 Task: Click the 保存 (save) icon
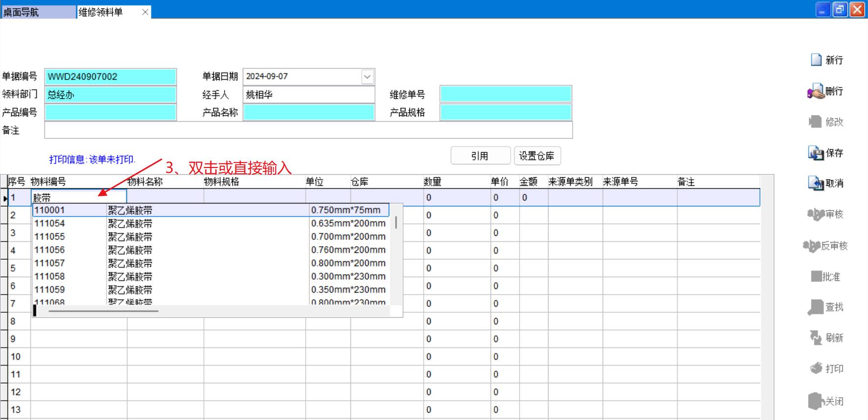816,153
